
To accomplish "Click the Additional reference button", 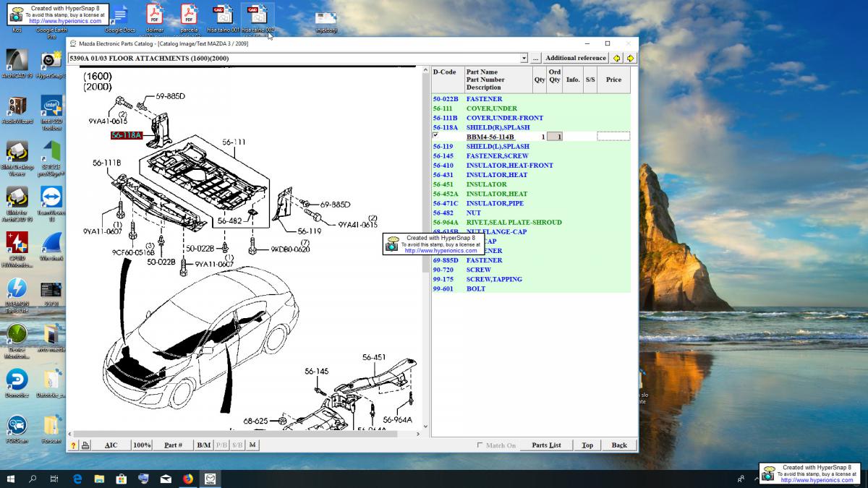I will click(576, 58).
